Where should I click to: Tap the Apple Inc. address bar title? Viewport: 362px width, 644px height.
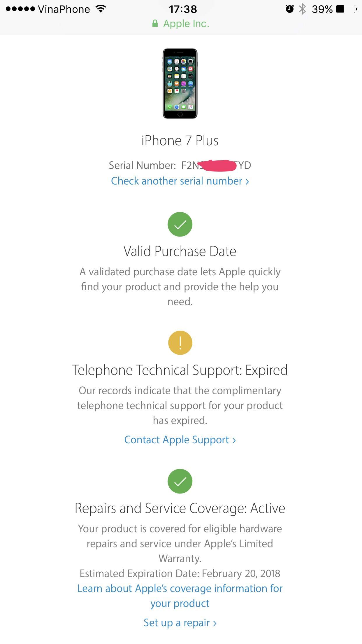tap(186, 24)
